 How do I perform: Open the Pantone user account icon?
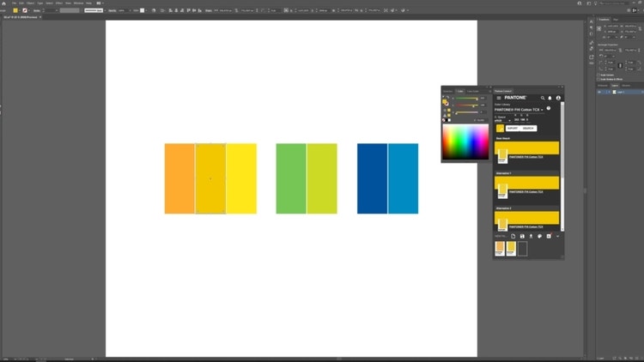pos(558,98)
